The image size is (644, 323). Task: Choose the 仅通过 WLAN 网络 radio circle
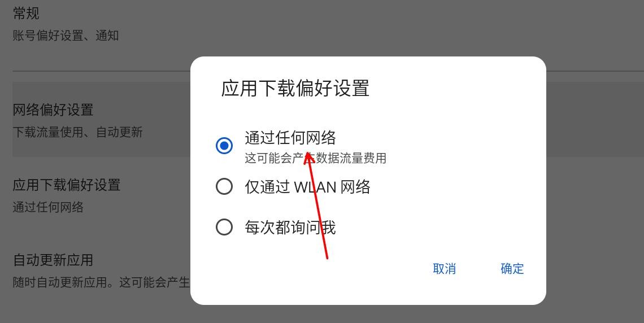[224, 186]
